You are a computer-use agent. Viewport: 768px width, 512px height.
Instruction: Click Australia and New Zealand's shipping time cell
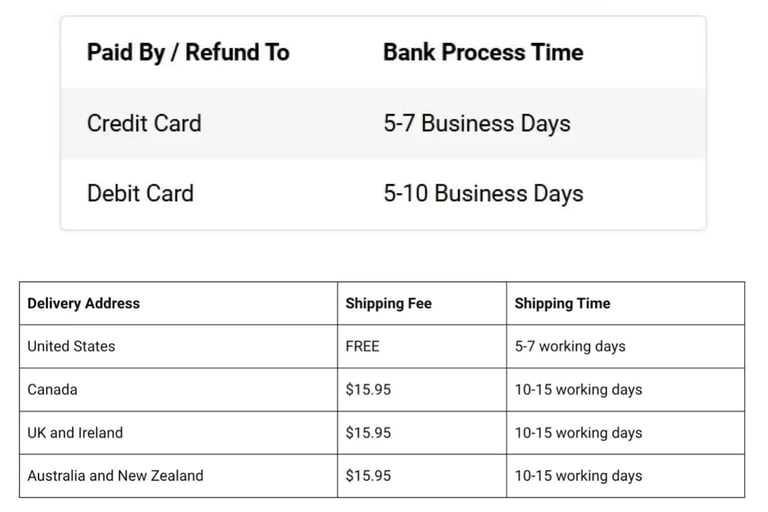point(625,476)
